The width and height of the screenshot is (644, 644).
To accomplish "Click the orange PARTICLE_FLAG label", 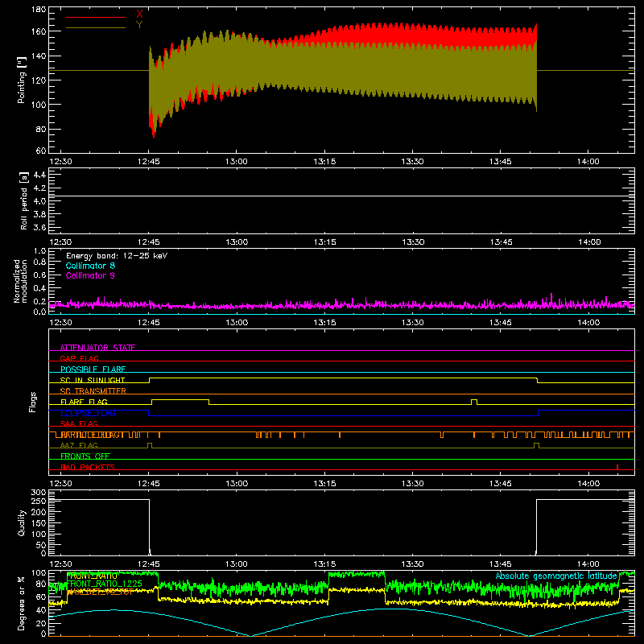I will coord(90,435).
